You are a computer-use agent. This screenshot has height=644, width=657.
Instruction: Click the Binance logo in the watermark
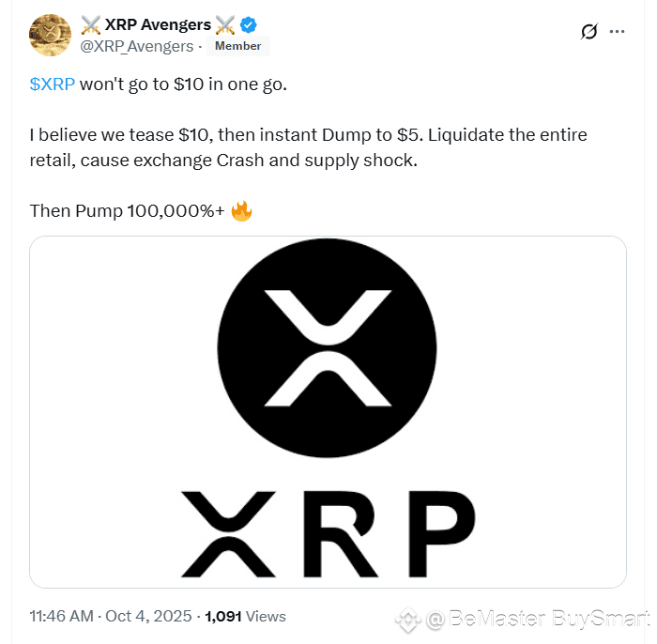408,619
